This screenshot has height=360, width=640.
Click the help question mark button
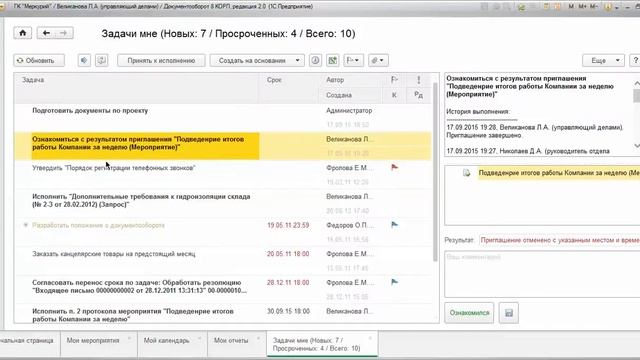point(635,60)
